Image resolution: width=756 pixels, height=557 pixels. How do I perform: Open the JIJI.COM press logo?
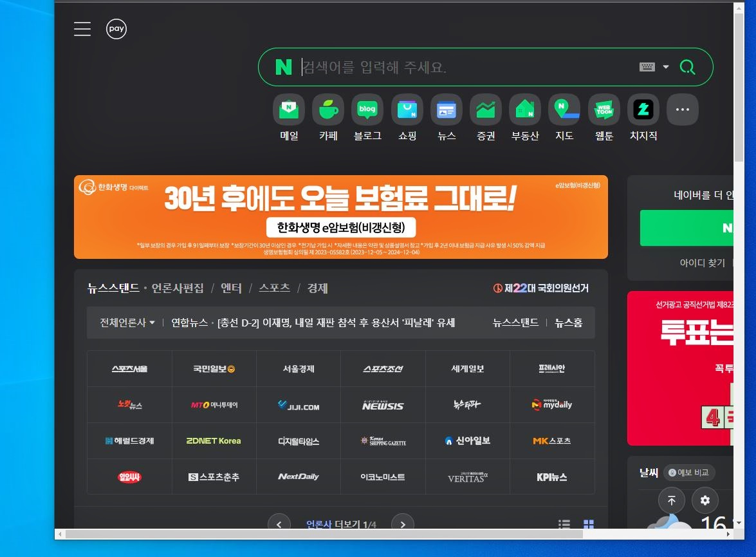pos(299,405)
